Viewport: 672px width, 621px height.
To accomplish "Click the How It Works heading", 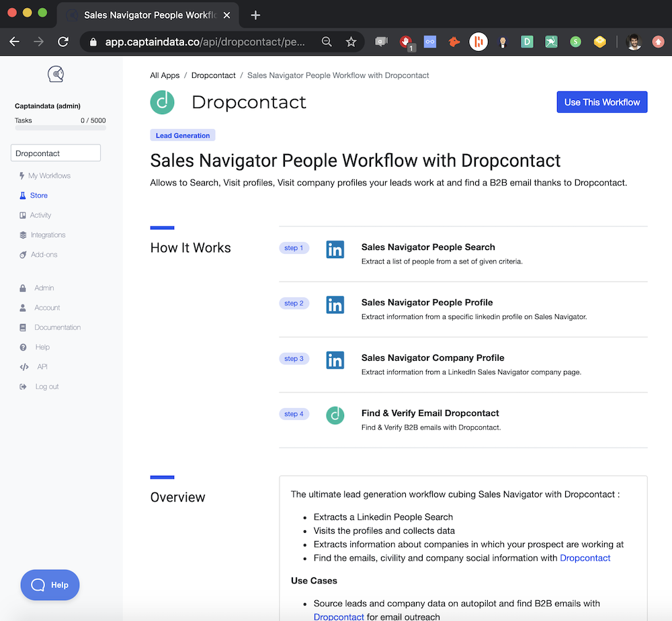I will (x=190, y=248).
